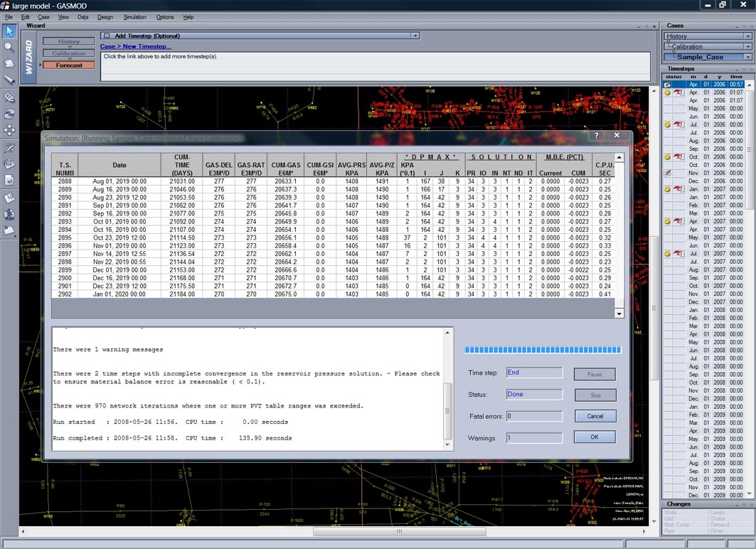Expand the Calibration case dropdown
The image size is (756, 549).
[x=747, y=47]
